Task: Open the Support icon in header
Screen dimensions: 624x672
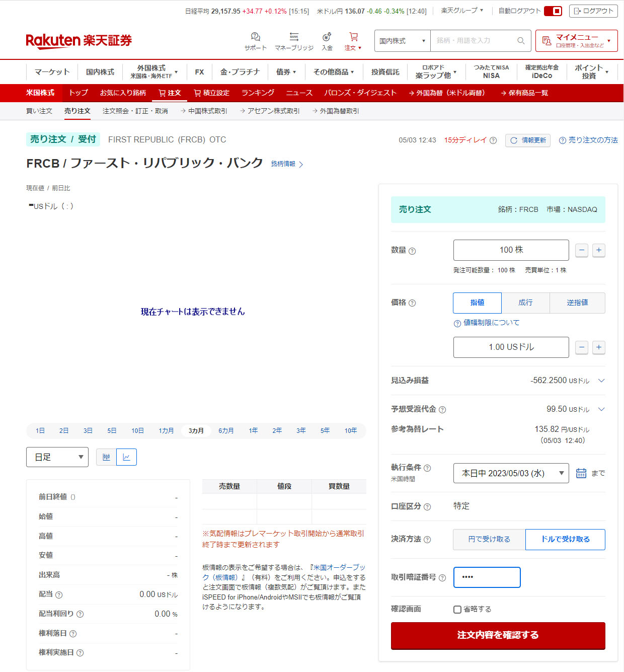Action: pyautogui.click(x=255, y=37)
